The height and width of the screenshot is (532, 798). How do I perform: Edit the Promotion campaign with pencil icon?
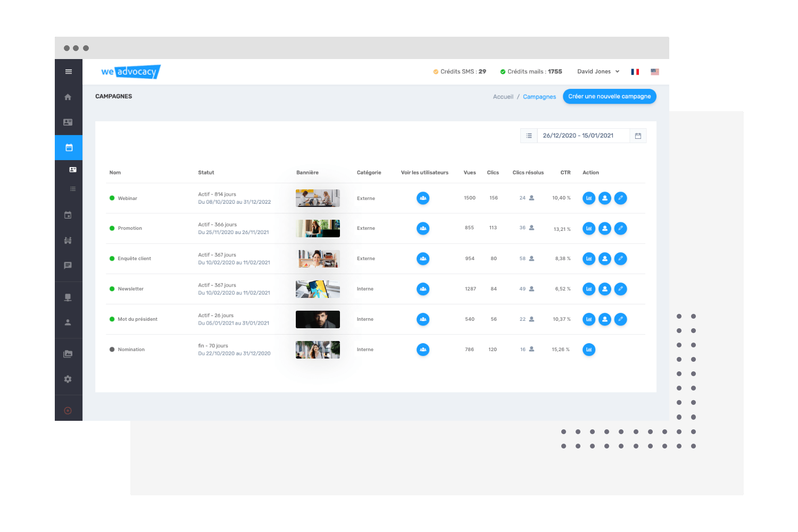point(620,229)
